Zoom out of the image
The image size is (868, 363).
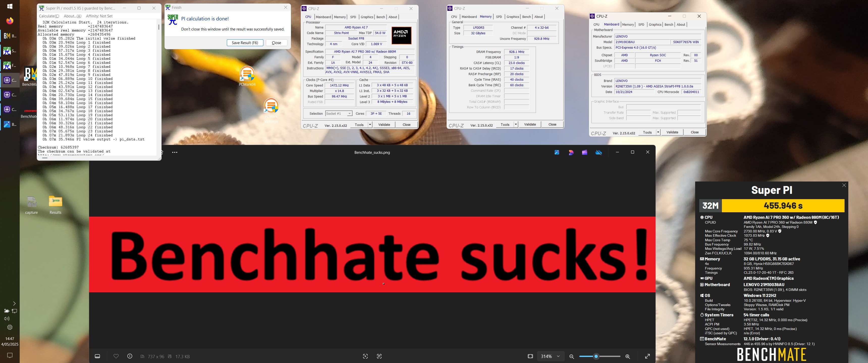click(572, 356)
